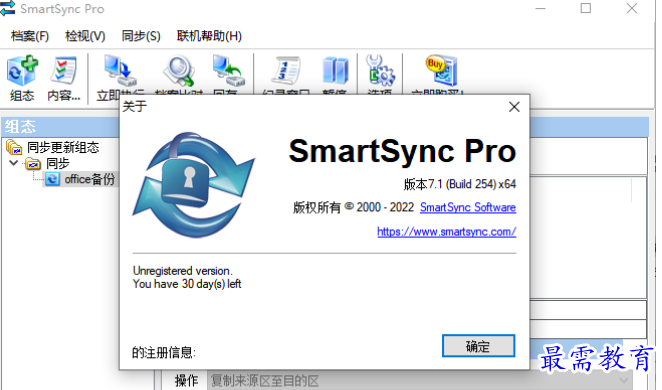Screen dimensions: 662x390
Task: Select the 同步 folder tree item
Action: tap(58, 163)
